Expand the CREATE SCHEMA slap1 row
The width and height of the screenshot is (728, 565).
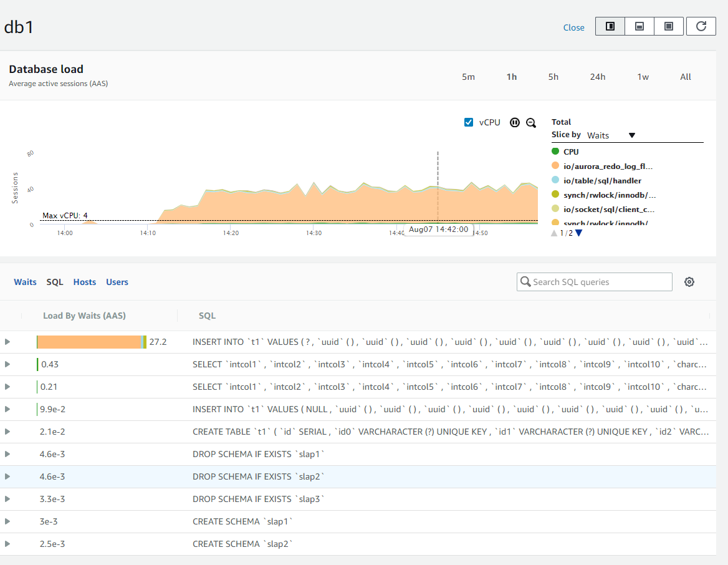tap(7, 521)
